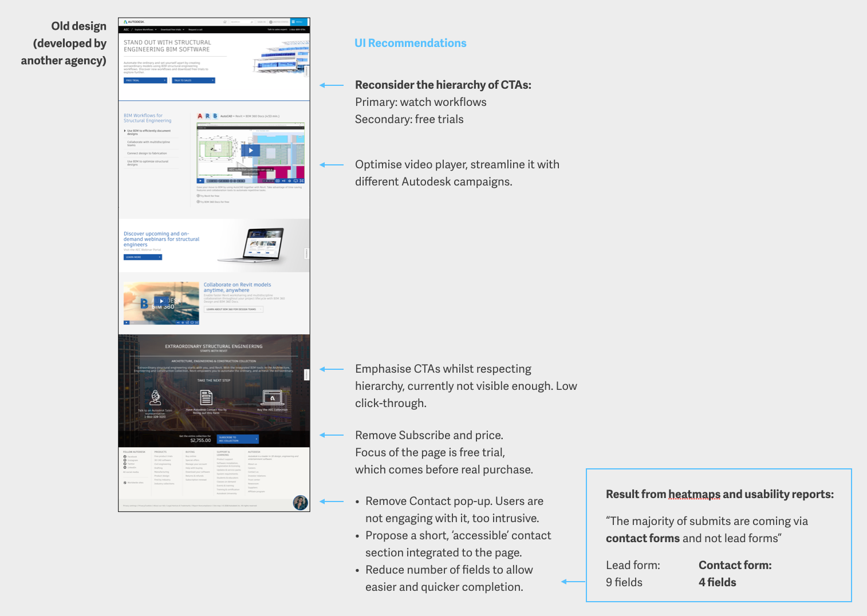This screenshot has height=616, width=867.
Task: Open the Feedback side tab by hero image
Action: (x=307, y=72)
